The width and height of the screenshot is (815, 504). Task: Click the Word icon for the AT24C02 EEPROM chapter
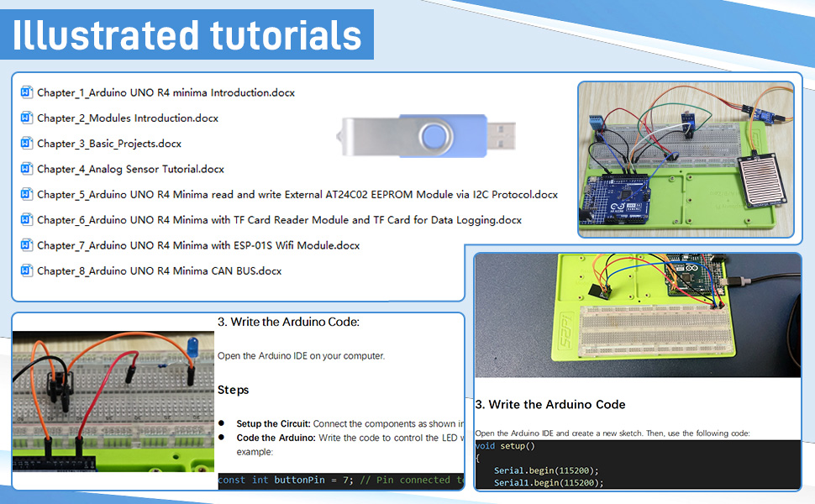26,194
